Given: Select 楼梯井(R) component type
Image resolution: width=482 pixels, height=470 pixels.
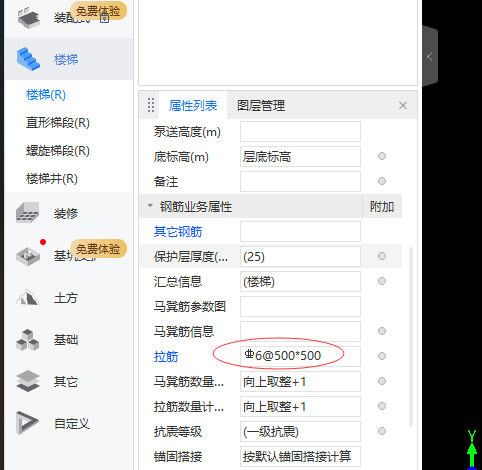Looking at the screenshot, I should [x=52, y=179].
